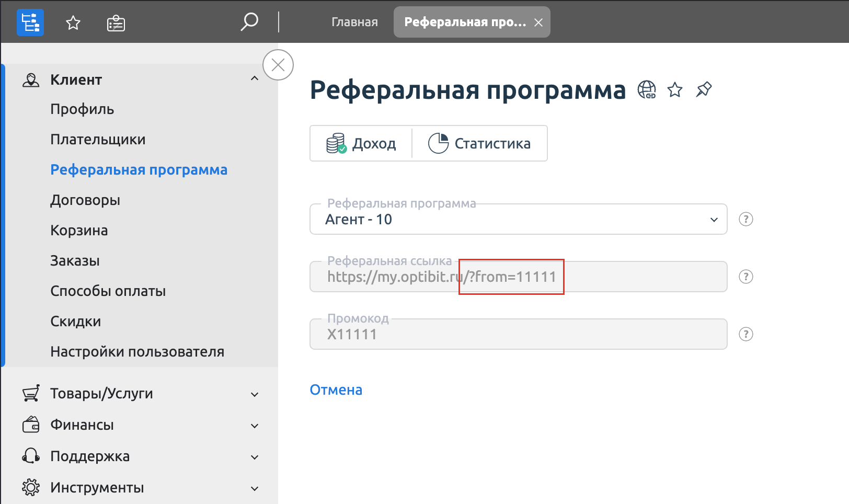Viewport: 849px width, 504px height.
Task: Open Плательщики in the sidebar
Action: [98, 140]
